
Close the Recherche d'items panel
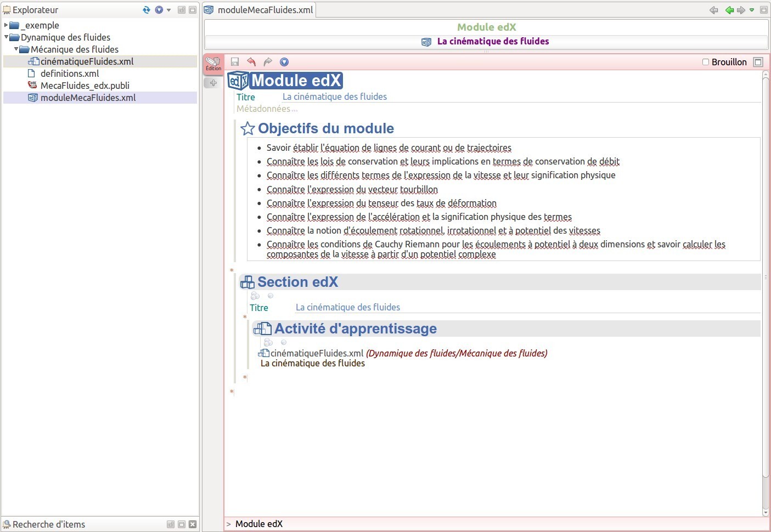click(x=193, y=524)
